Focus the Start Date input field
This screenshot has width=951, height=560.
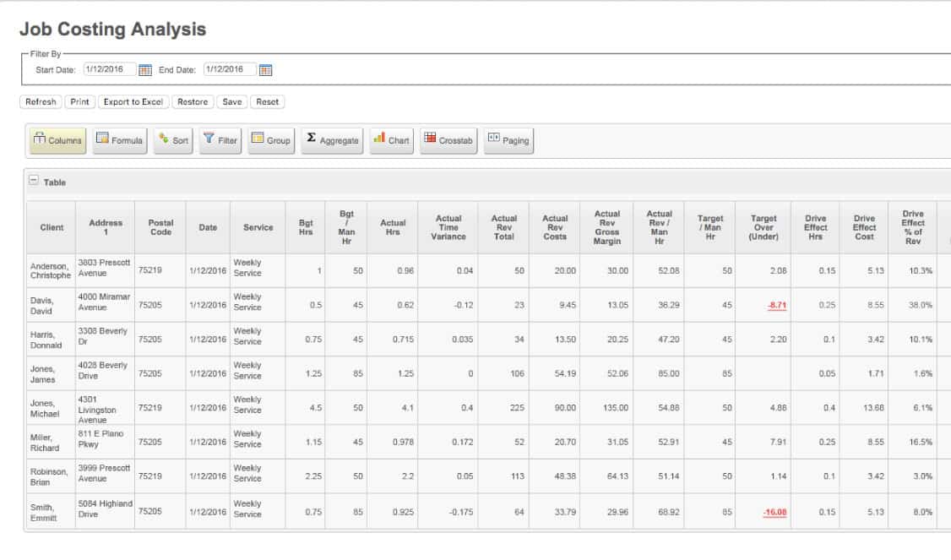109,69
